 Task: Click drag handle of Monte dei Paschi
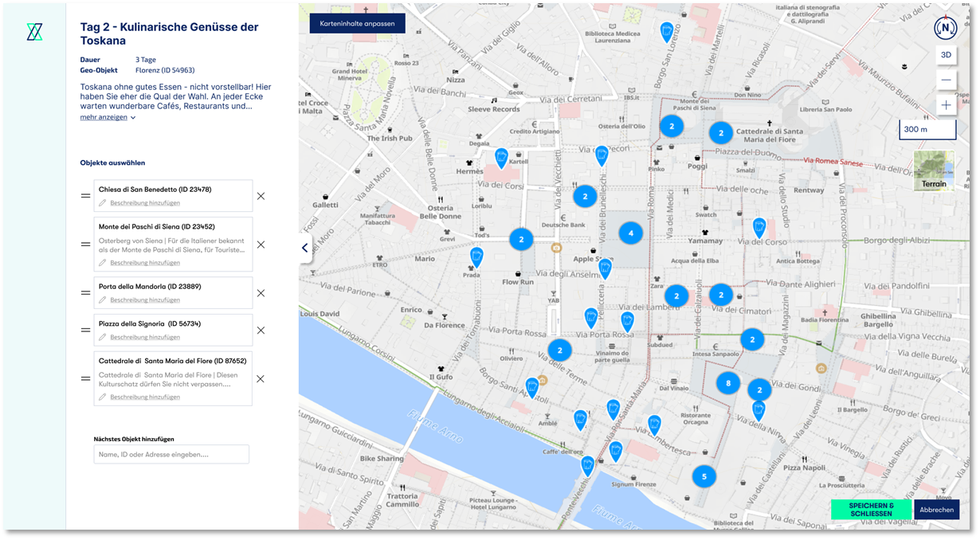pyautogui.click(x=85, y=245)
